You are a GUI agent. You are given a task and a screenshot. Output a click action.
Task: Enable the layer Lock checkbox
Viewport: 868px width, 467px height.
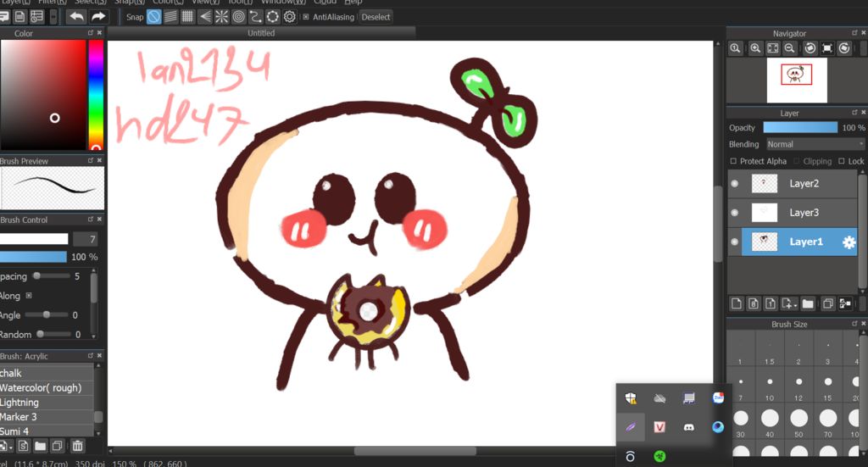842,161
